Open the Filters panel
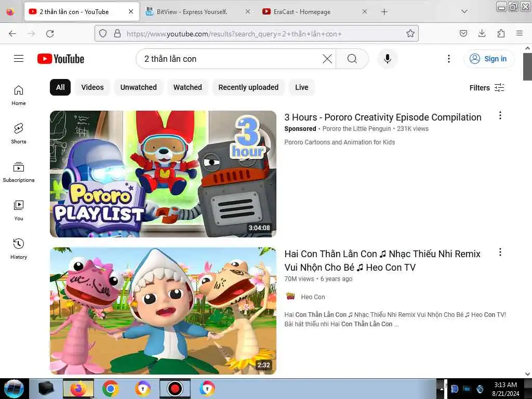 click(487, 88)
